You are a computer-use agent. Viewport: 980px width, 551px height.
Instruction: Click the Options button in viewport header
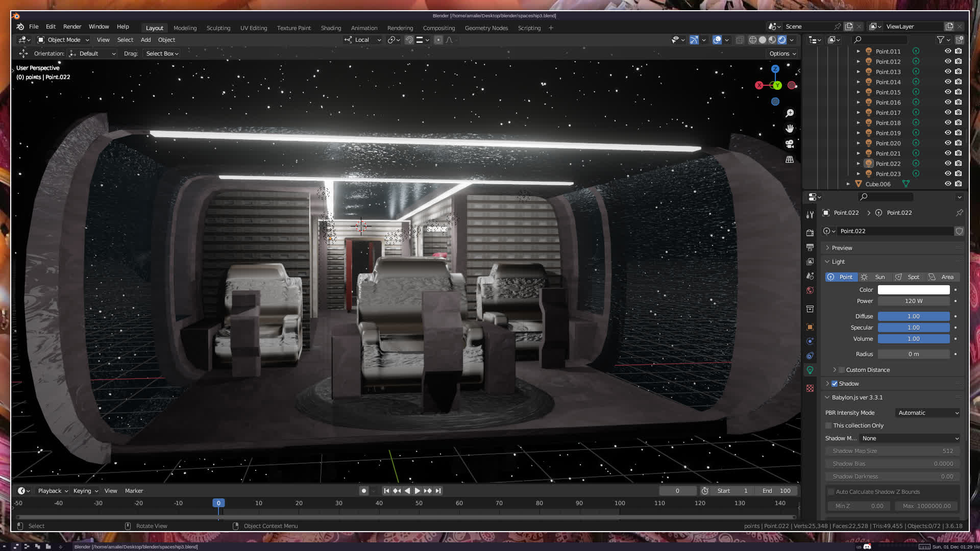782,54
